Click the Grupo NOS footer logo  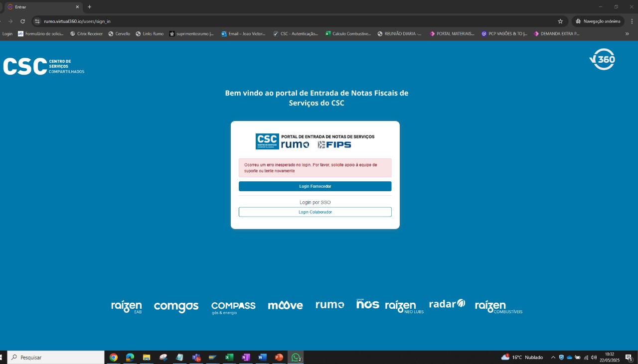368,304
